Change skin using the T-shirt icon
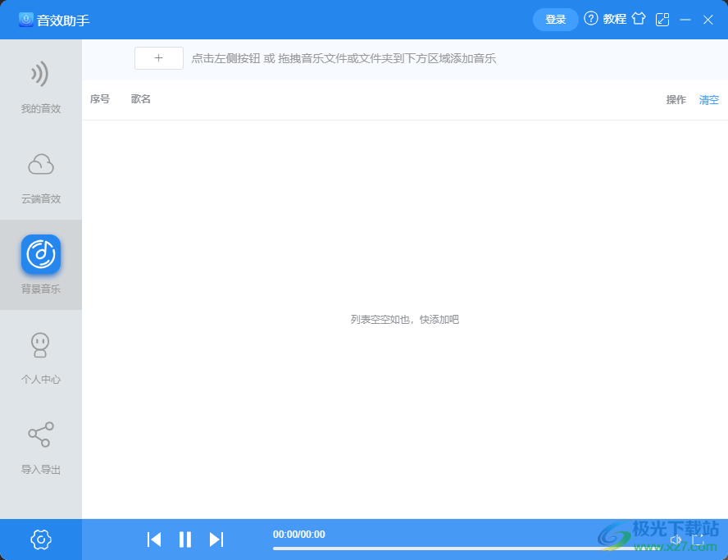Image resolution: width=728 pixels, height=560 pixels. [x=638, y=18]
